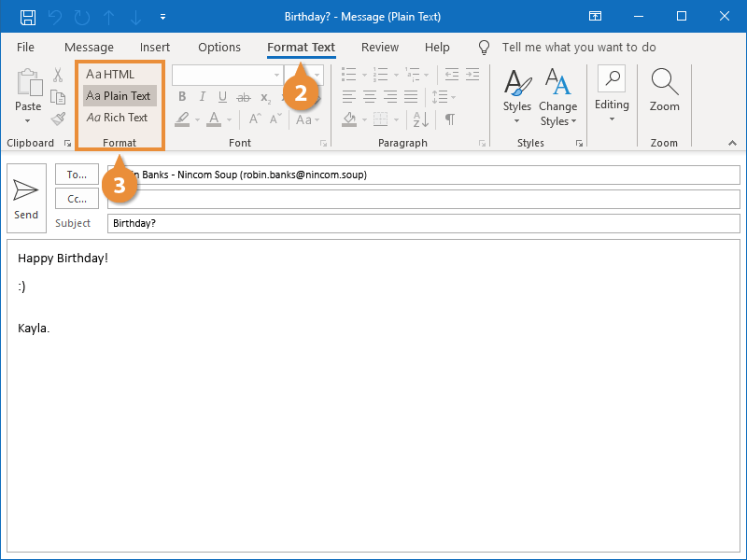Image resolution: width=747 pixels, height=560 pixels.
Task: Choose the Rich Text format option
Action: click(117, 118)
